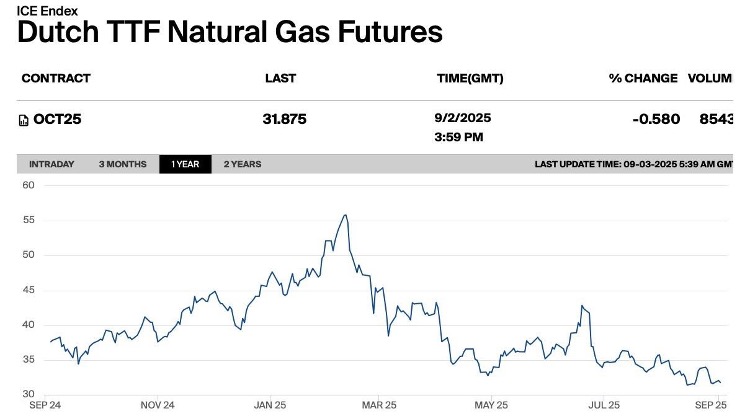Image resolution: width=750 pixels, height=420 pixels.
Task: Switch to the 3 MONTHS view
Action: [122, 164]
